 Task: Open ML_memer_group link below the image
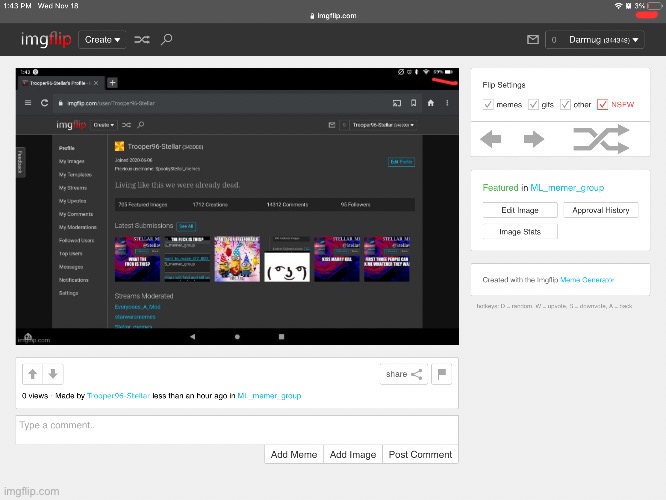coord(269,395)
